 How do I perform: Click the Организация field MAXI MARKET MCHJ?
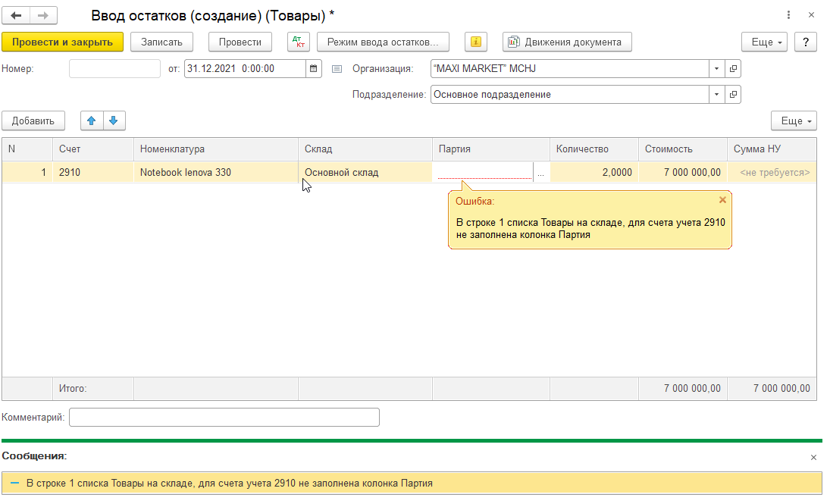(569, 68)
